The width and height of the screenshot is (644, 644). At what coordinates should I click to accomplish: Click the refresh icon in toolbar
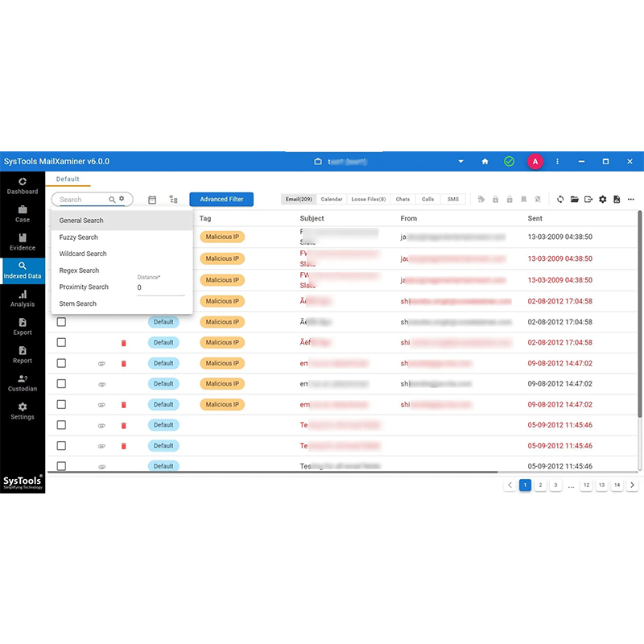pyautogui.click(x=560, y=200)
